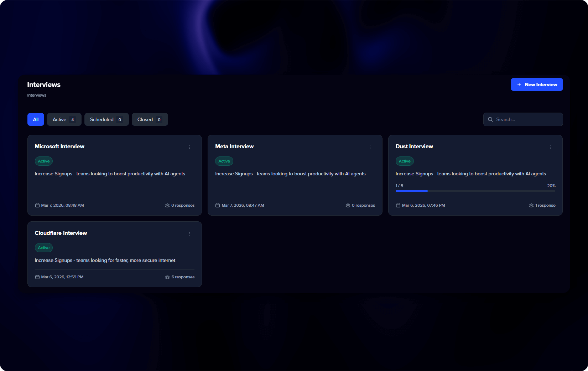Select the All filter tab
The image size is (588, 371).
[x=36, y=119]
